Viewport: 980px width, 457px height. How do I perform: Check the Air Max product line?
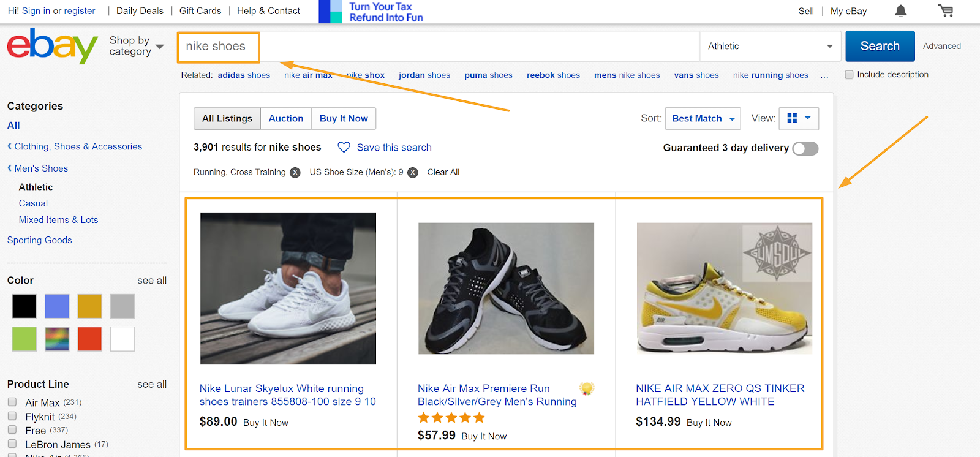[12, 402]
